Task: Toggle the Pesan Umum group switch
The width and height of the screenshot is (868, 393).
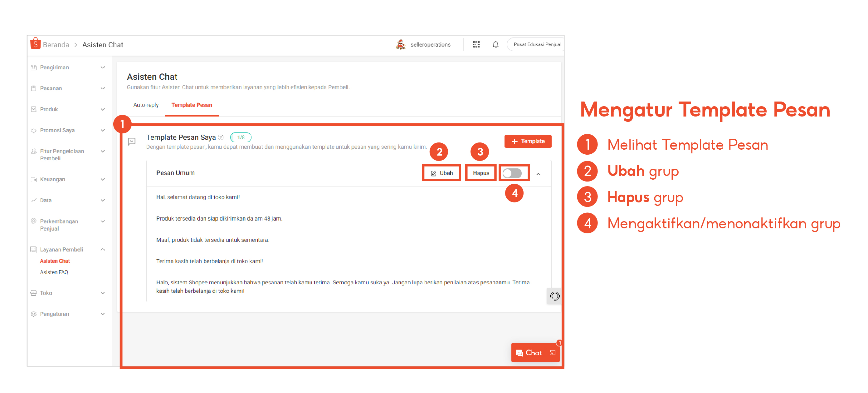Action: tap(512, 173)
